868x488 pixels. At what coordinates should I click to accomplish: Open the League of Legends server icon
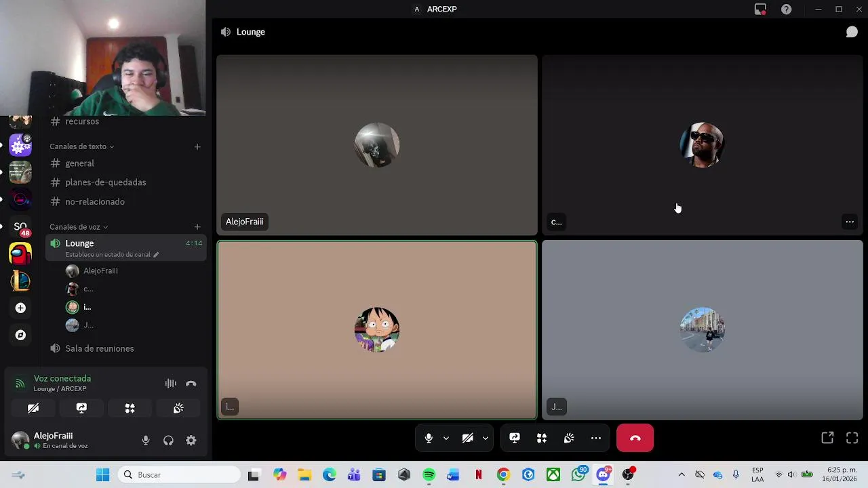coord(20,281)
